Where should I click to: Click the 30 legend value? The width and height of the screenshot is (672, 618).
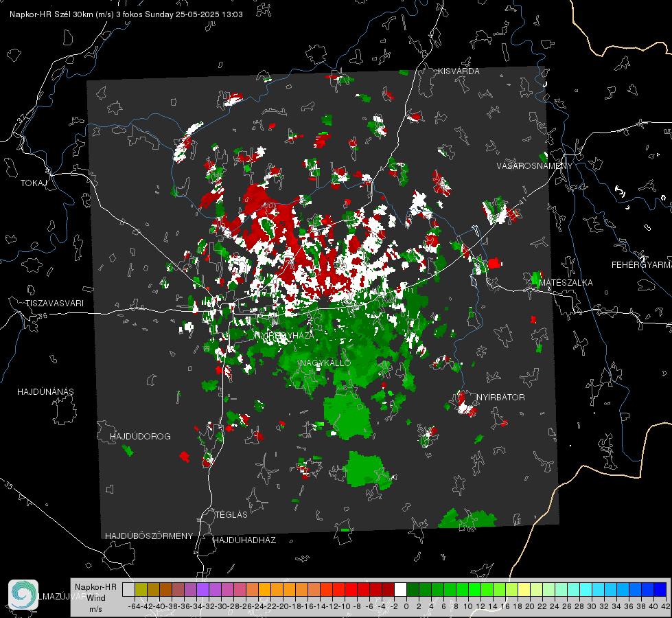(x=592, y=606)
